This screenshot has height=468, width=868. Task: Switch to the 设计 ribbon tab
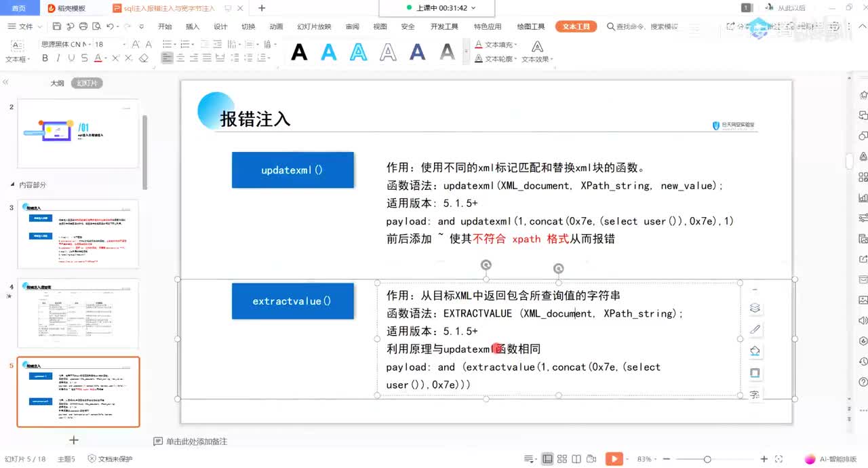pyautogui.click(x=220, y=26)
